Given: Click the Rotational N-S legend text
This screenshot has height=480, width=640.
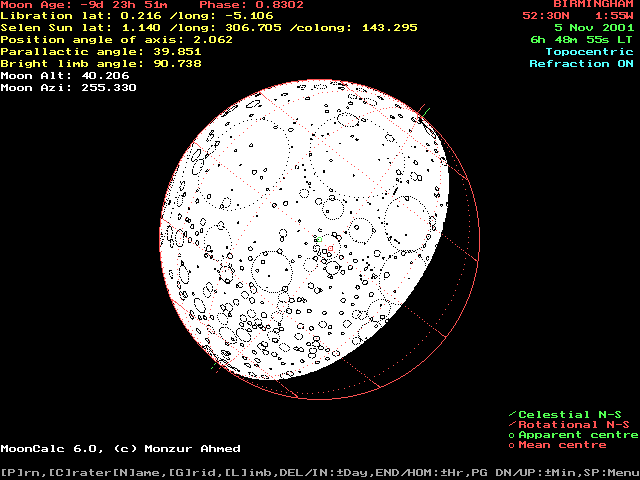Looking at the screenshot, I should (574, 425).
